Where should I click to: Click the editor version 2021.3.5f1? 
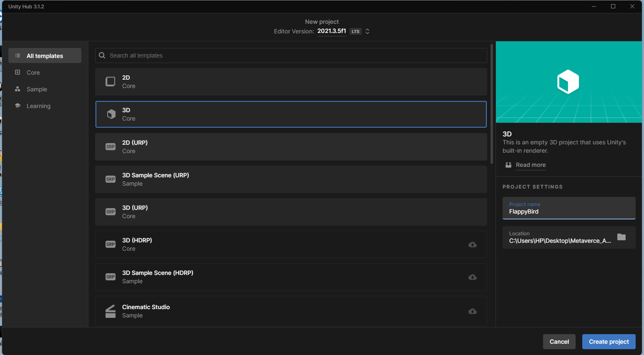332,31
